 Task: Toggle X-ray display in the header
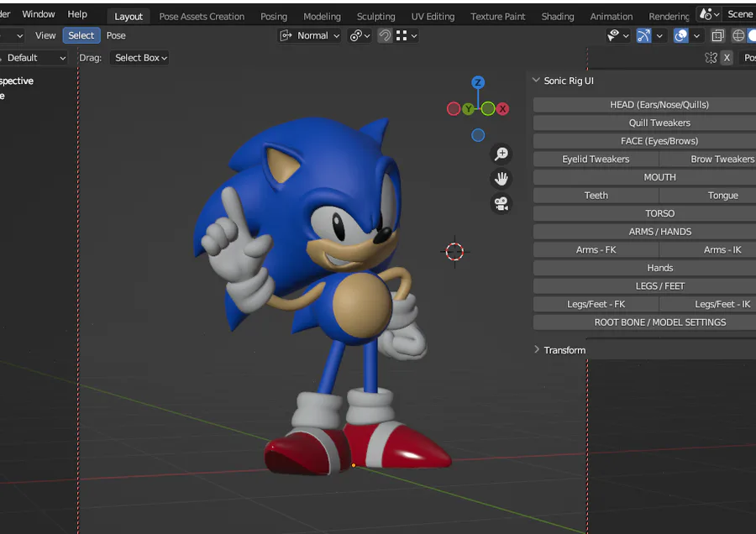point(718,35)
